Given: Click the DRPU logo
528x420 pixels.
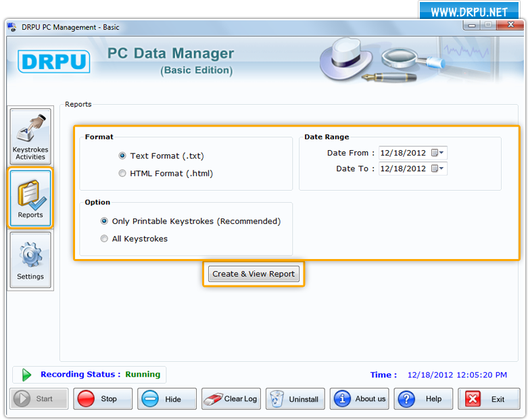Looking at the screenshot, I should (x=54, y=62).
